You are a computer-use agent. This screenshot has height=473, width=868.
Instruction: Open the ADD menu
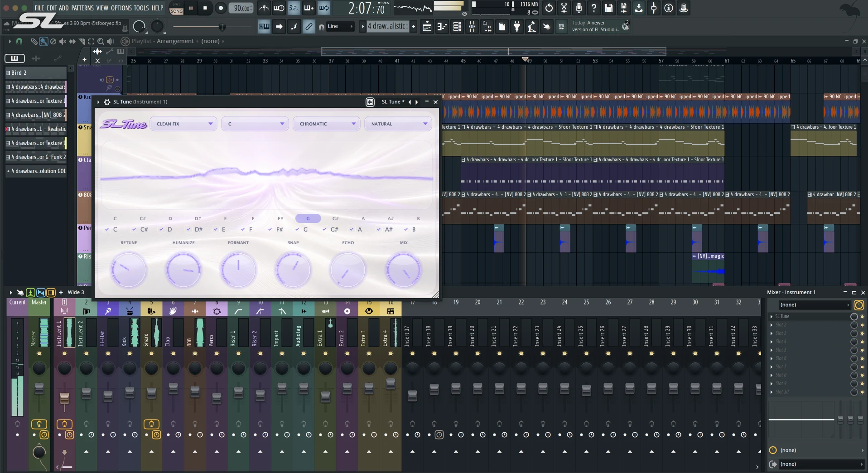point(64,8)
